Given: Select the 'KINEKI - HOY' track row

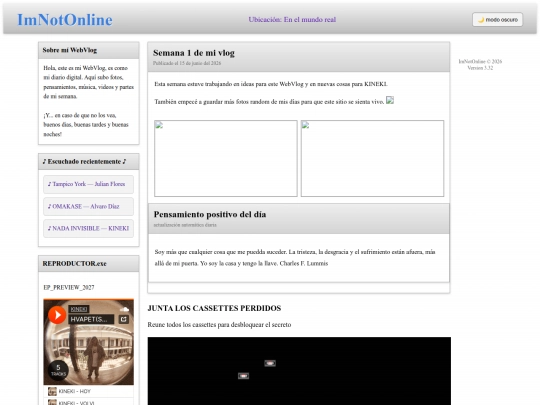Looking at the screenshot, I should click(89, 391).
